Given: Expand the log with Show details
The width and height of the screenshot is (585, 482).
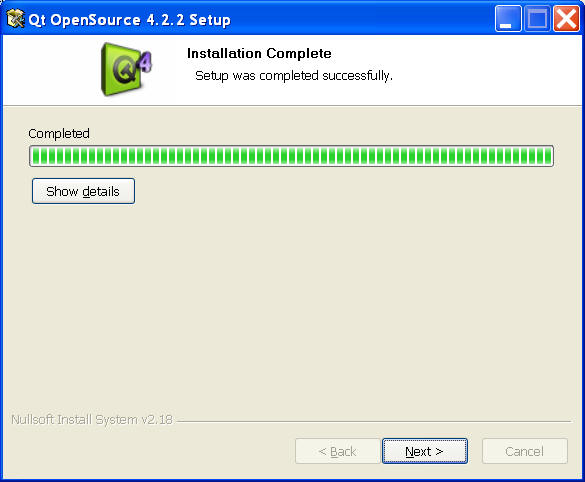Looking at the screenshot, I should [83, 191].
